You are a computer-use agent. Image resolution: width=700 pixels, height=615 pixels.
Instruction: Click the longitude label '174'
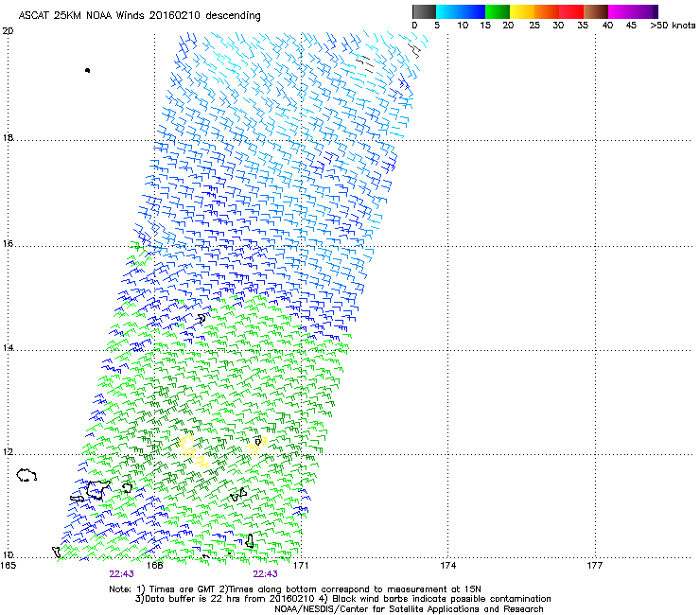tap(447, 566)
